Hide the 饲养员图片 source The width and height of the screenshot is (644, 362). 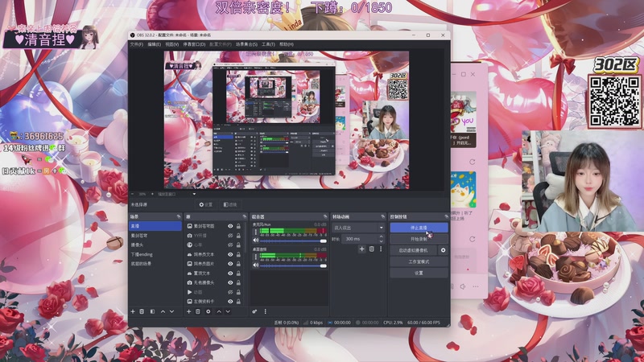(230, 264)
